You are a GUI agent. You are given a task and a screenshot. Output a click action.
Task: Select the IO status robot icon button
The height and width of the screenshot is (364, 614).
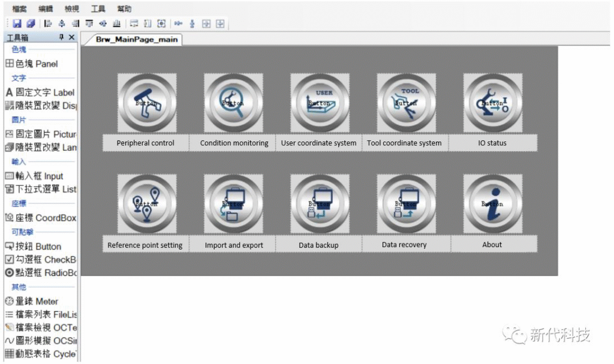492,103
